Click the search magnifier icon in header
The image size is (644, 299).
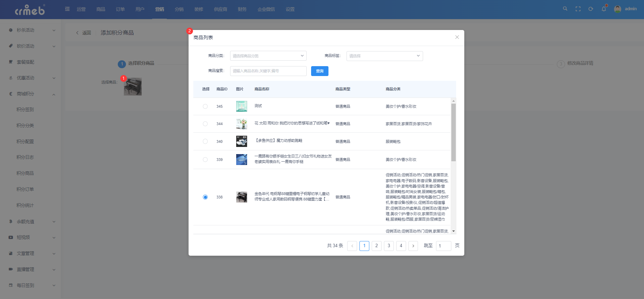pyautogui.click(x=565, y=9)
